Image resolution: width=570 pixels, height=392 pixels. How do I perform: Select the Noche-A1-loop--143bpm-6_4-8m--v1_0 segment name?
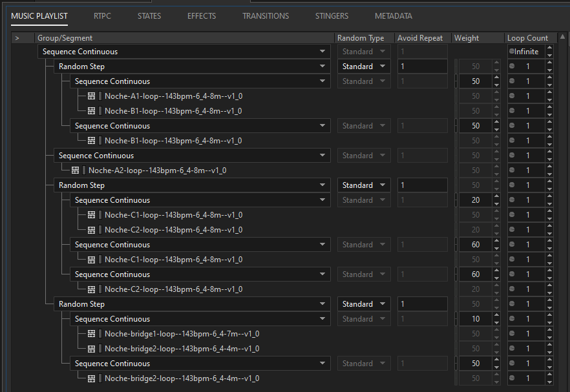[x=173, y=96]
